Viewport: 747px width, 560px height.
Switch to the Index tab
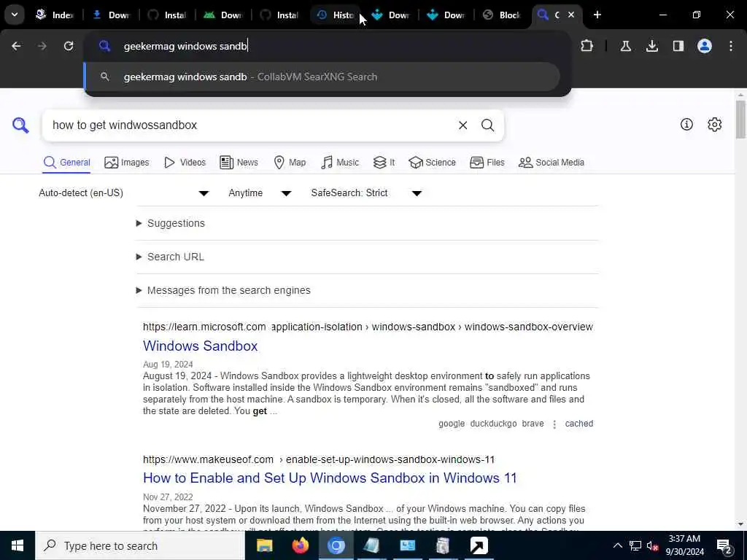coord(54,15)
